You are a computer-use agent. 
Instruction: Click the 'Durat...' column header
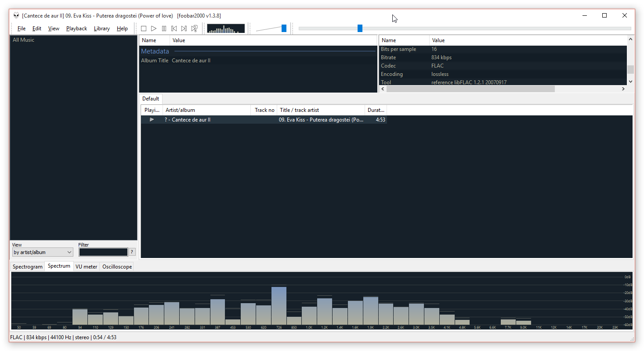point(376,110)
